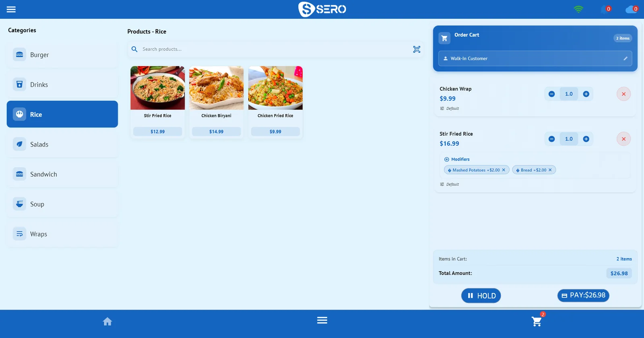
Task: Increase Stir Fried Rice quantity
Action: click(586, 139)
